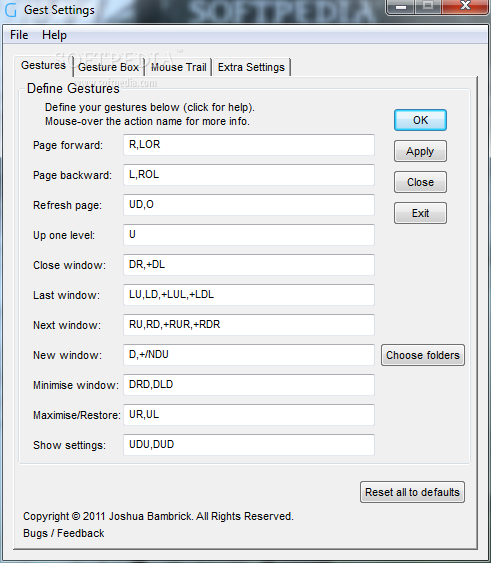Screen dimensions: 491x563
Task: Focus the Minimise window gesture field
Action: click(x=249, y=385)
